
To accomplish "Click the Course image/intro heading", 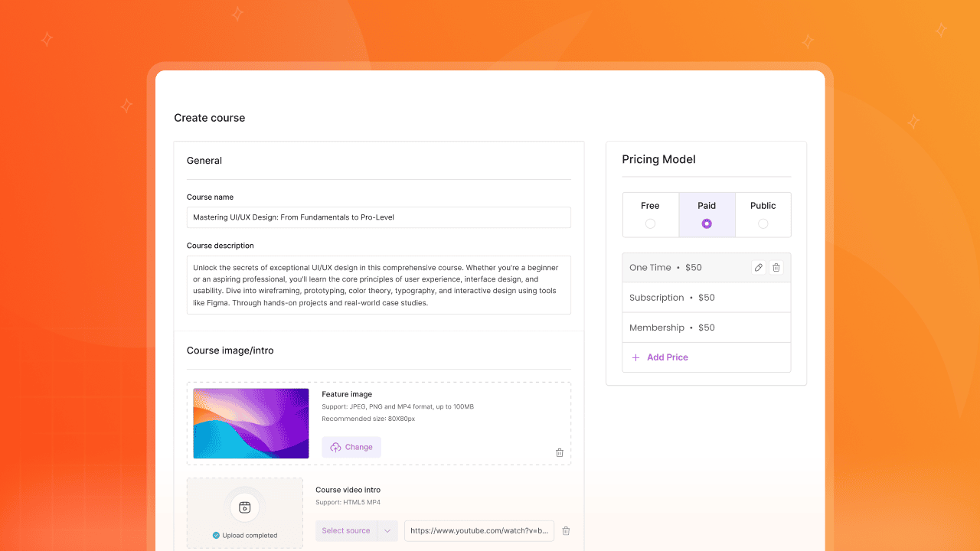I will tap(230, 350).
